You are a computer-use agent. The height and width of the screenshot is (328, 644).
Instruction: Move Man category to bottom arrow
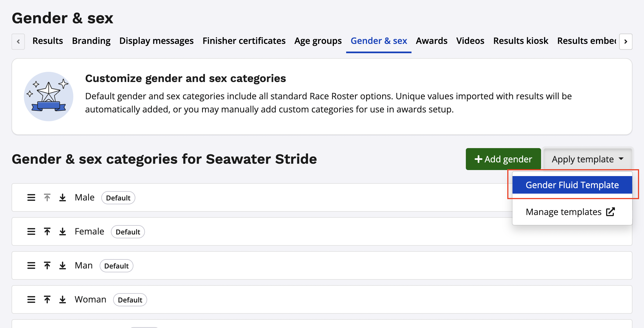point(63,265)
